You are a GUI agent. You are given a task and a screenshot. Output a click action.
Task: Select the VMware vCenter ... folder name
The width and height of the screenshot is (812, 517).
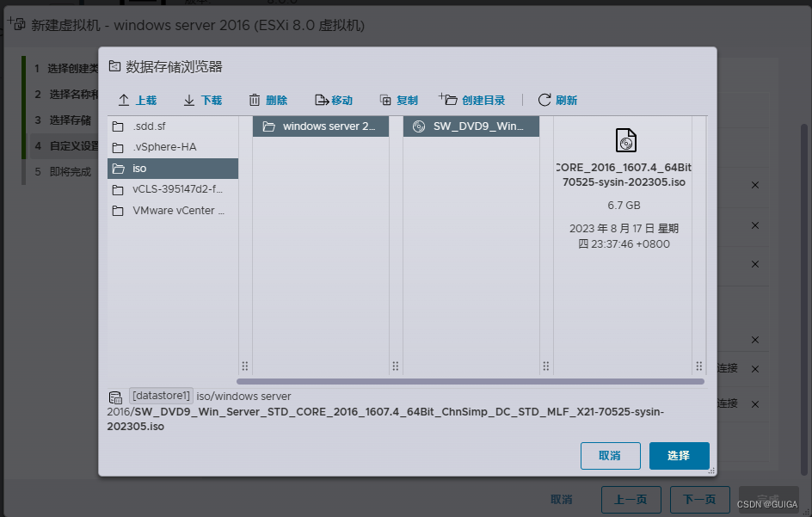pyautogui.click(x=179, y=210)
